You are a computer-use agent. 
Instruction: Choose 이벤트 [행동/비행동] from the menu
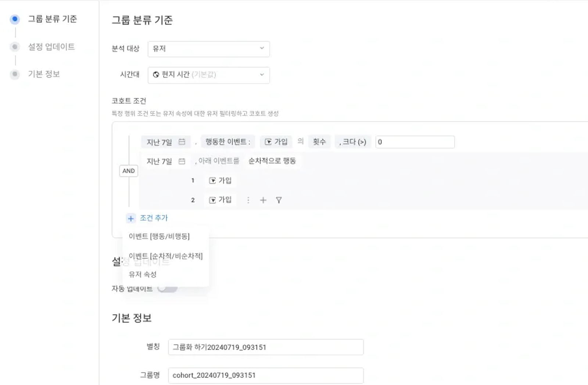[159, 236]
